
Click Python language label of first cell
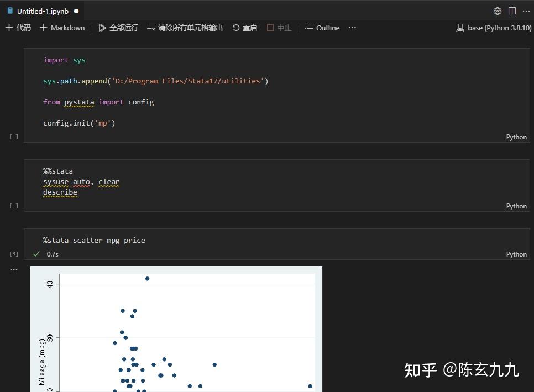tap(516, 137)
